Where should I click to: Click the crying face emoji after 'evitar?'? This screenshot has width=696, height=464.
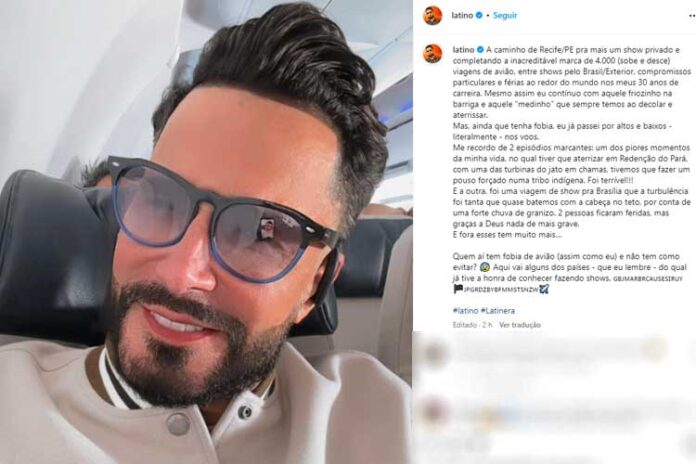[485, 268]
